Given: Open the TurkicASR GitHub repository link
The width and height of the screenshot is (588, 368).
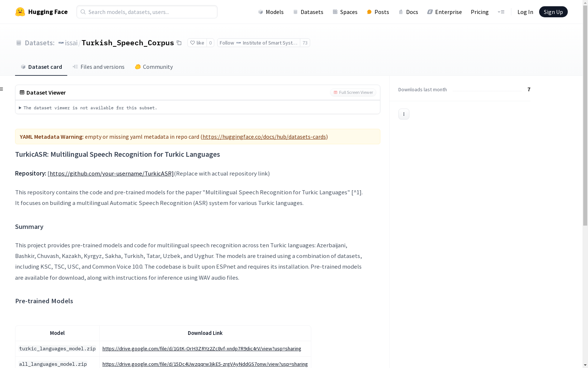Looking at the screenshot, I should pyautogui.click(x=111, y=173).
